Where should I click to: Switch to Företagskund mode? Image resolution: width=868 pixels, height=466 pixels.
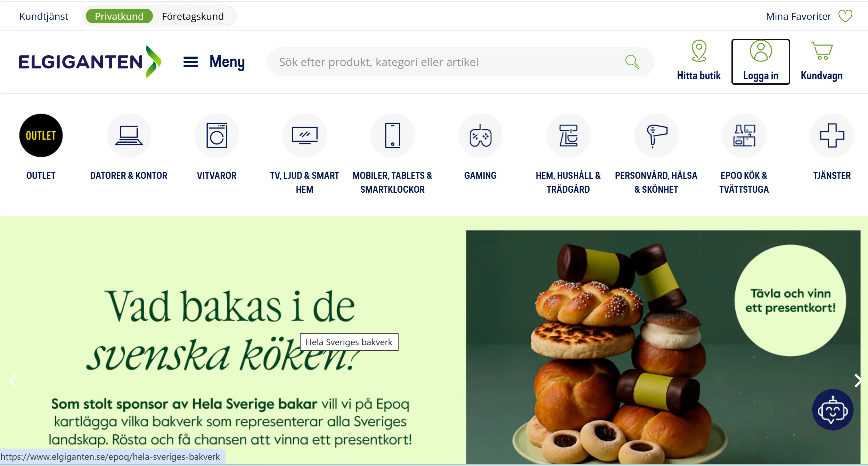pos(193,16)
